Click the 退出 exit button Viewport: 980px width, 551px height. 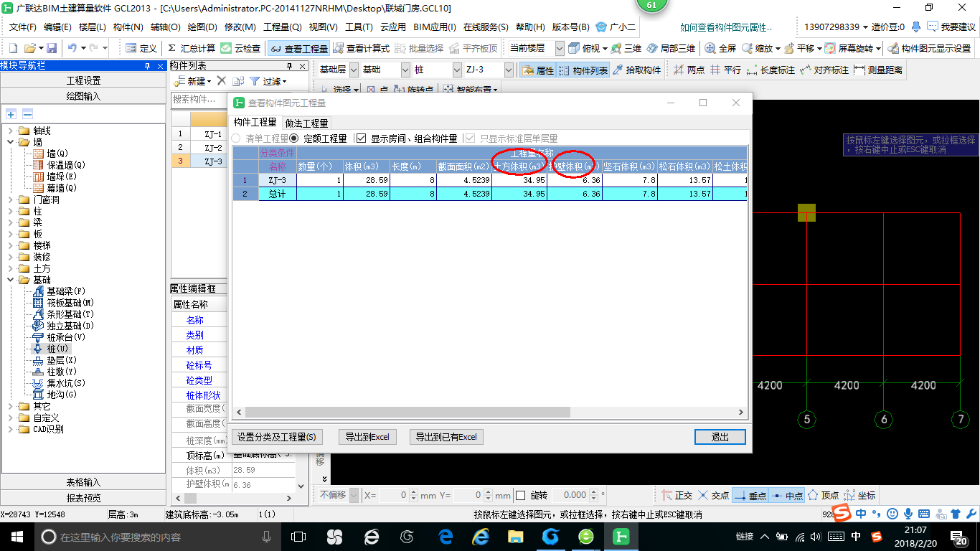tap(720, 437)
